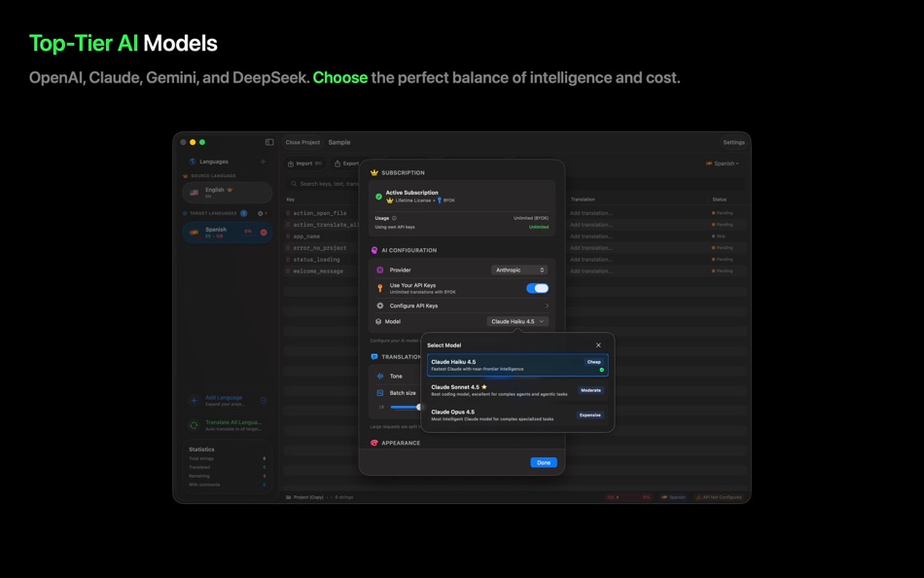Click Close Project in the title bar
Viewport: 924px width, 578px height.
pyautogui.click(x=302, y=142)
